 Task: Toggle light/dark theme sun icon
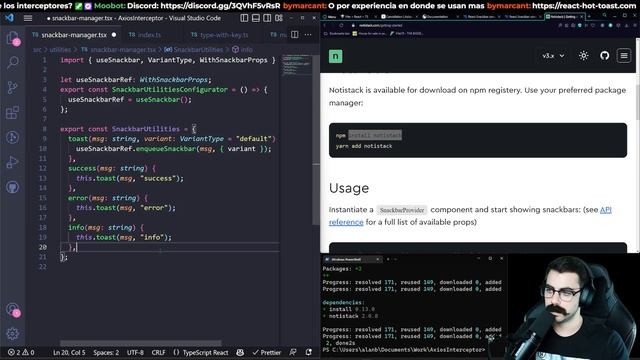click(584, 56)
